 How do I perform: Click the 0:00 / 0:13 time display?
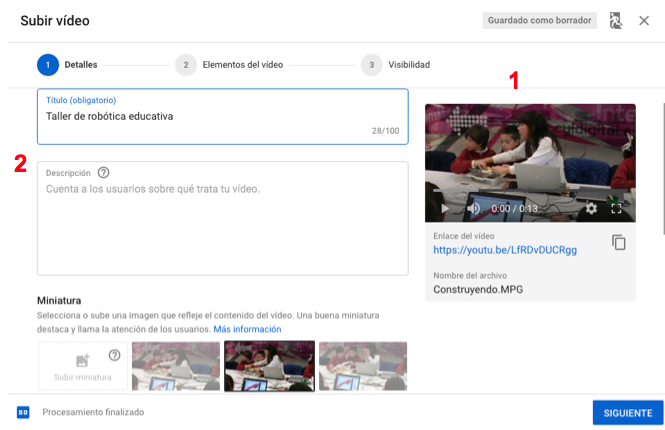(514, 208)
